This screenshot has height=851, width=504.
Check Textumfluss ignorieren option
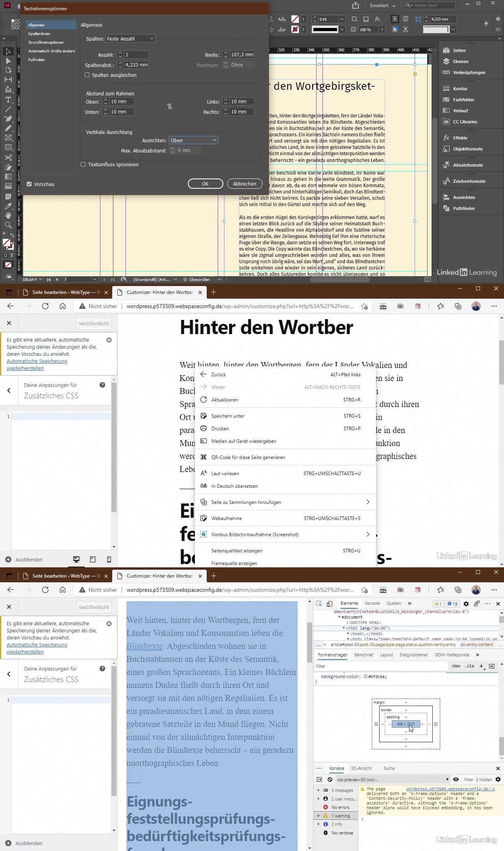(x=83, y=165)
